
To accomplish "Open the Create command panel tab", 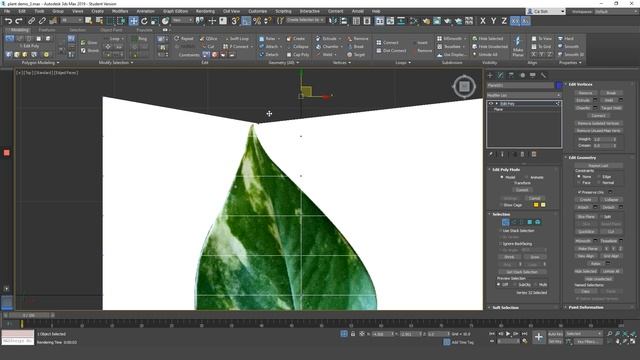I will [x=490, y=75].
